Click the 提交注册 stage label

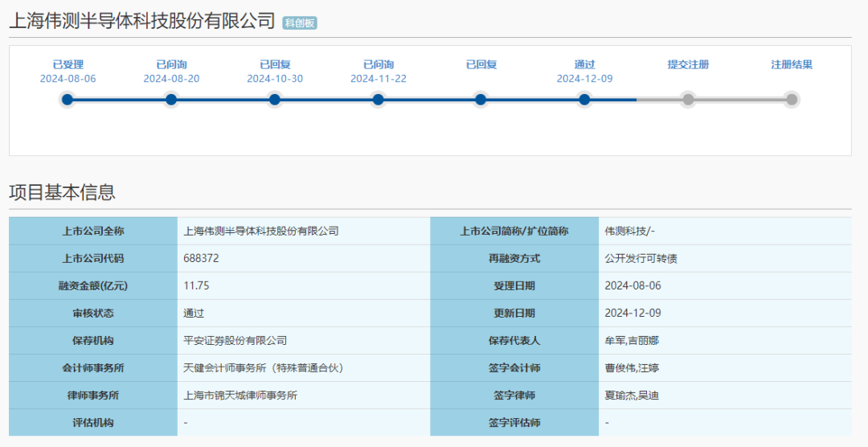688,64
